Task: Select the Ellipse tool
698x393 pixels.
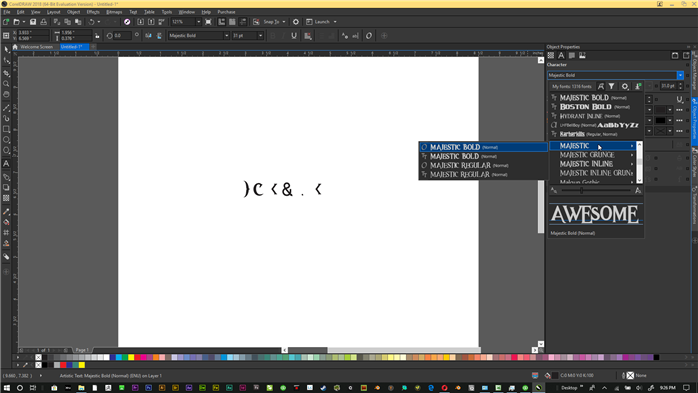Action: [x=6, y=140]
